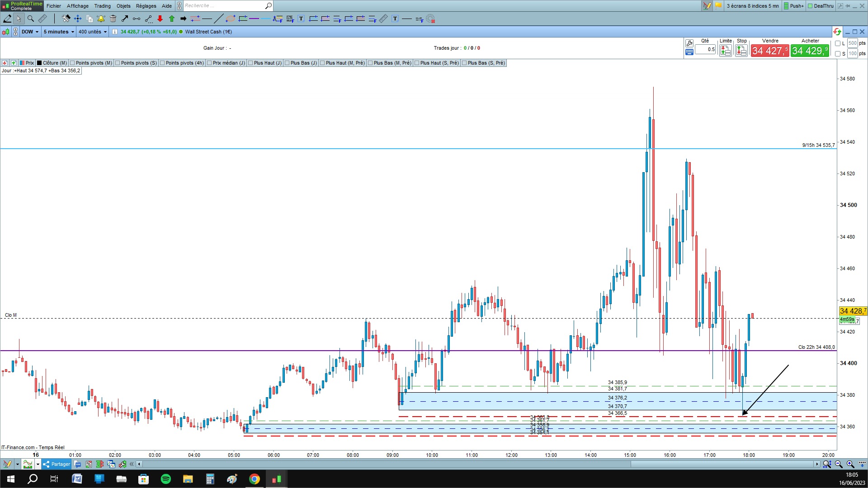The height and width of the screenshot is (488, 868).
Task: Select the pencil drawing tool
Action: (x=7, y=19)
